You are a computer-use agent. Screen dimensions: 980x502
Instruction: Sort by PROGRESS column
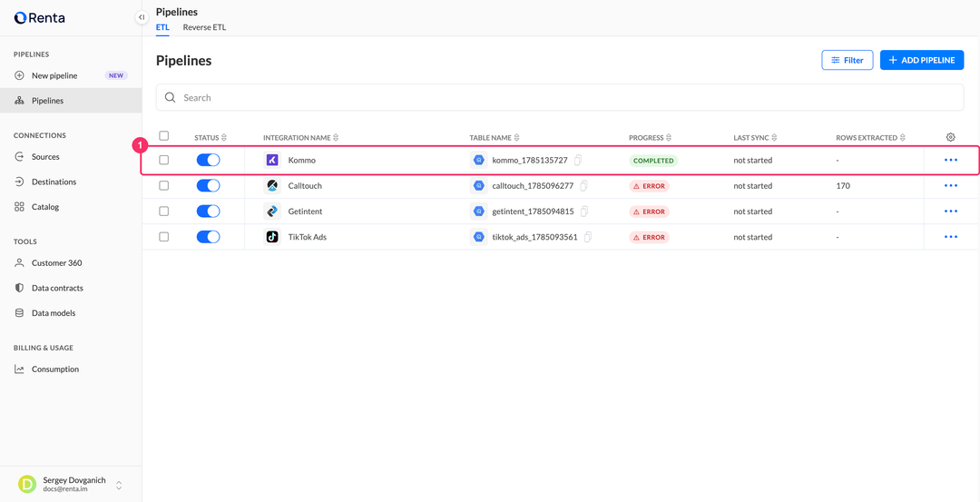650,138
